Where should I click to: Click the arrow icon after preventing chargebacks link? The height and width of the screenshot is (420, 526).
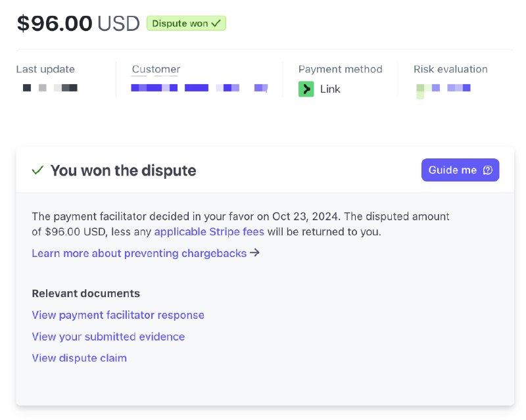[255, 253]
